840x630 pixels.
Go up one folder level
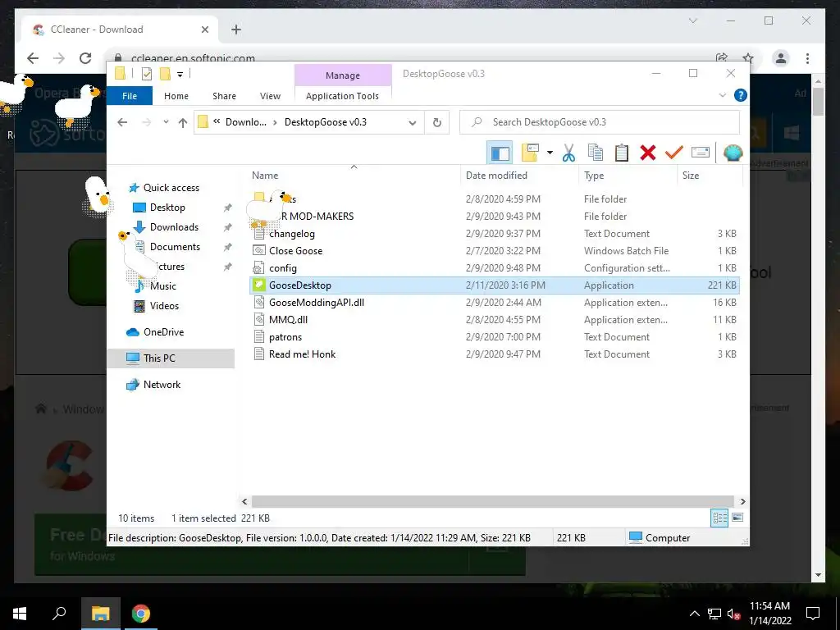tap(183, 123)
